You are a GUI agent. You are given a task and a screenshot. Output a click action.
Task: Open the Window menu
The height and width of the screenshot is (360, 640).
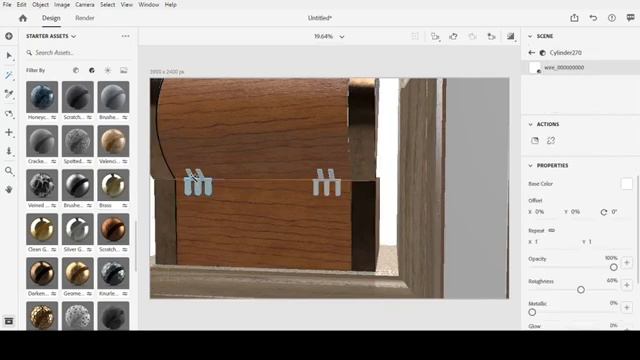[x=148, y=5]
